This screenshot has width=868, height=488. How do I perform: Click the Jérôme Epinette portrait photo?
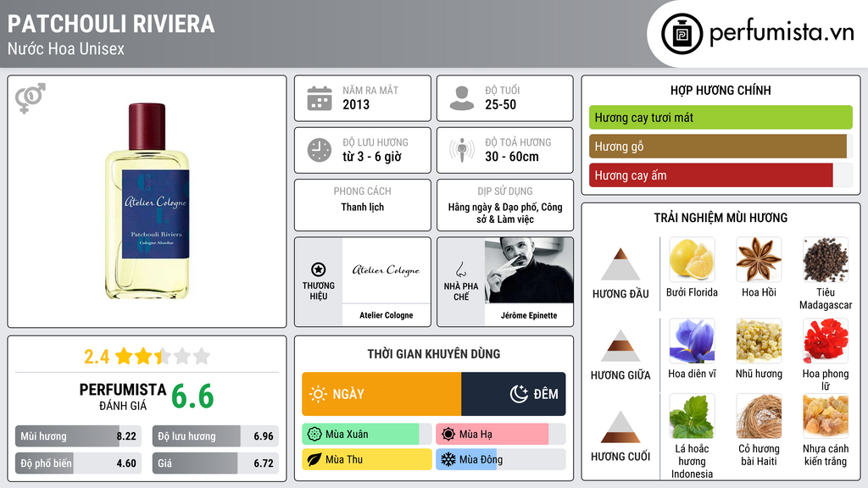[x=529, y=270]
